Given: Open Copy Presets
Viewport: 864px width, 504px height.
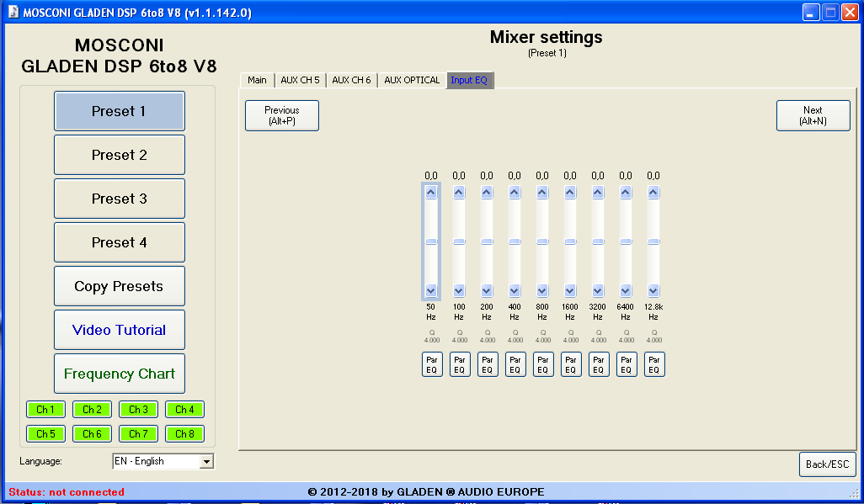Looking at the screenshot, I should point(120,286).
